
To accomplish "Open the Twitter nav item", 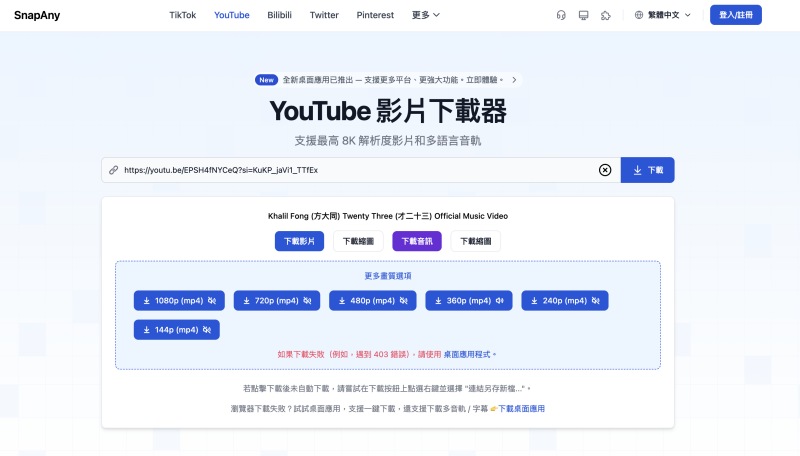I will pos(324,15).
